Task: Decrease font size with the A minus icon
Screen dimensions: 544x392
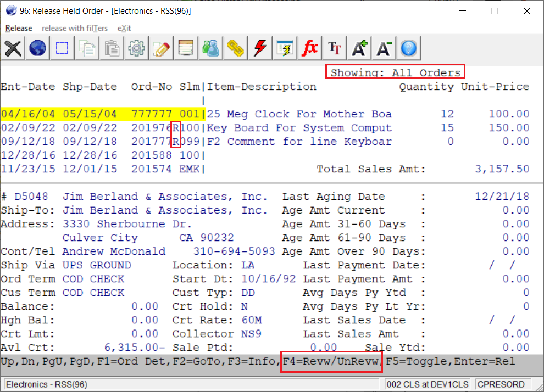Action: pyautogui.click(x=384, y=48)
